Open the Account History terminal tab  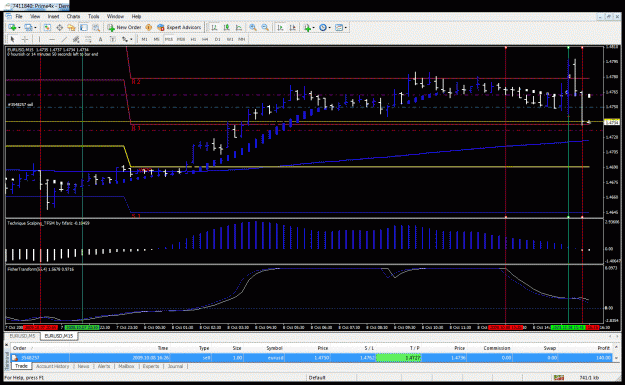pos(52,366)
